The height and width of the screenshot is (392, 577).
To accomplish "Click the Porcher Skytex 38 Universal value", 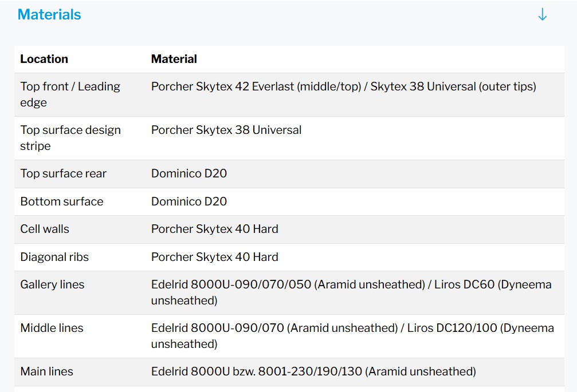I will pyautogui.click(x=226, y=130).
